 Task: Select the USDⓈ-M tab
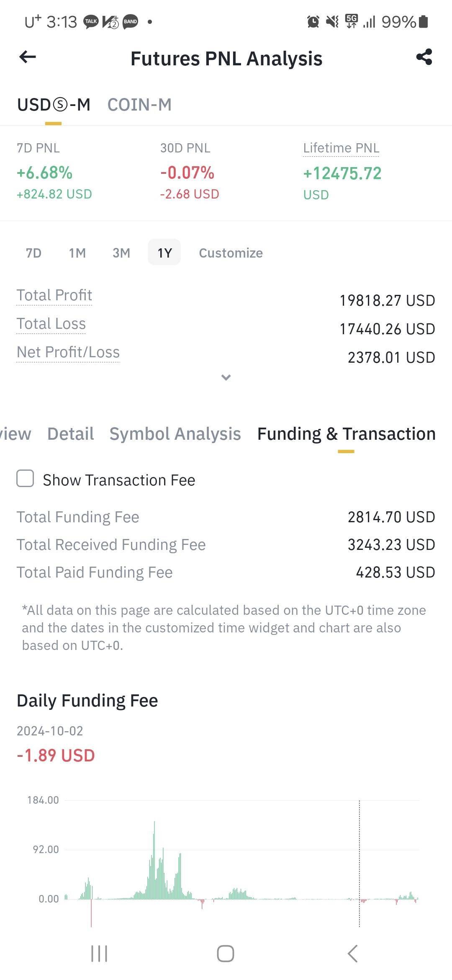(54, 105)
